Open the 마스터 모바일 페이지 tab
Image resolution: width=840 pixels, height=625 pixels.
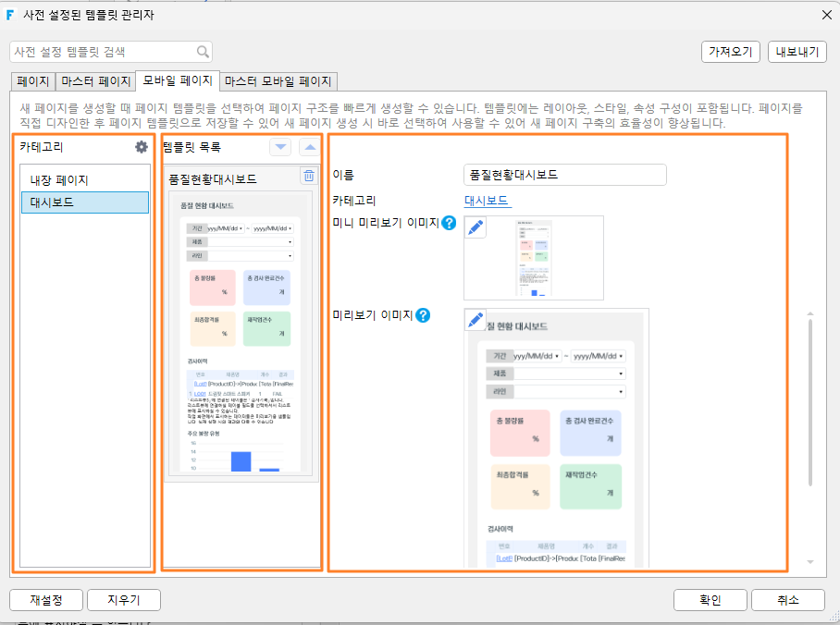tap(278, 81)
